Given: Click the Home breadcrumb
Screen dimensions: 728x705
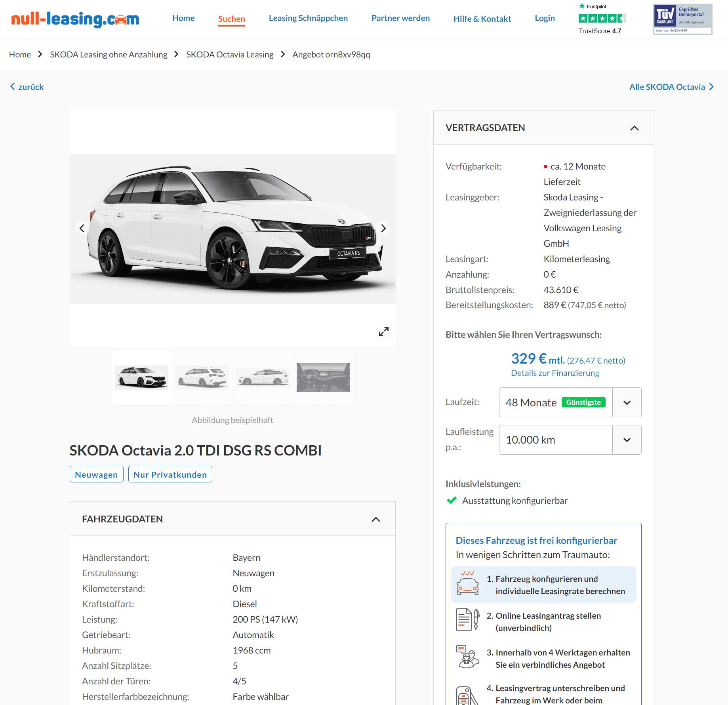Looking at the screenshot, I should click(20, 54).
